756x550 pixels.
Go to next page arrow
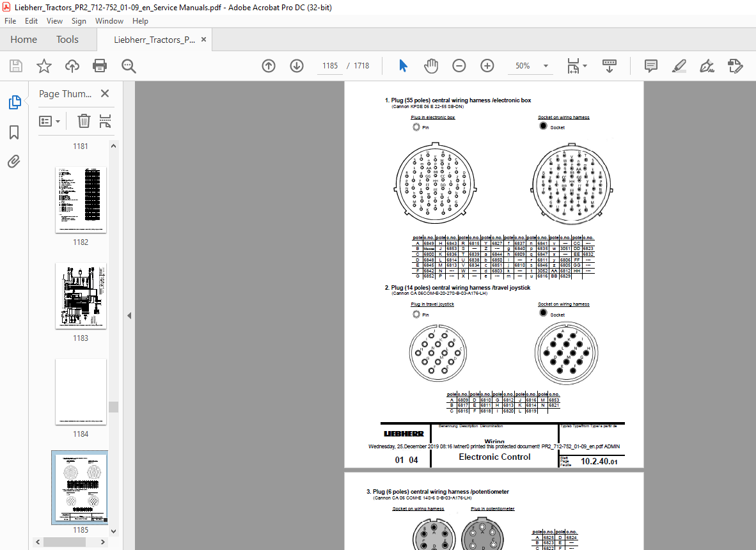tap(297, 66)
